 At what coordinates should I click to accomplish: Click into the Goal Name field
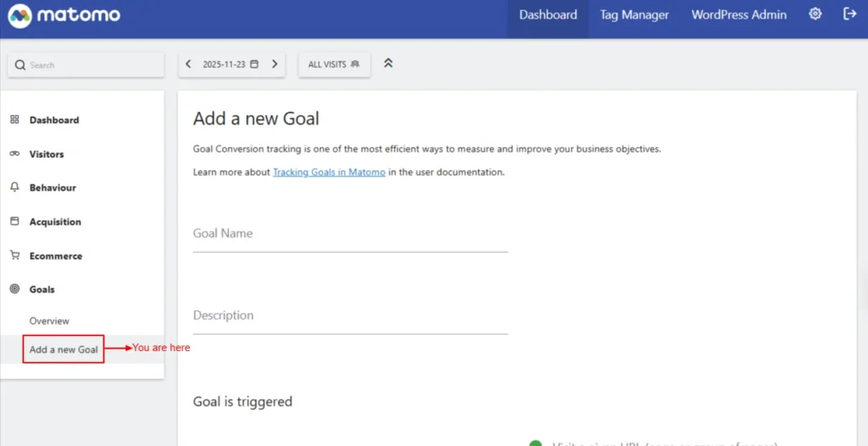coord(350,234)
